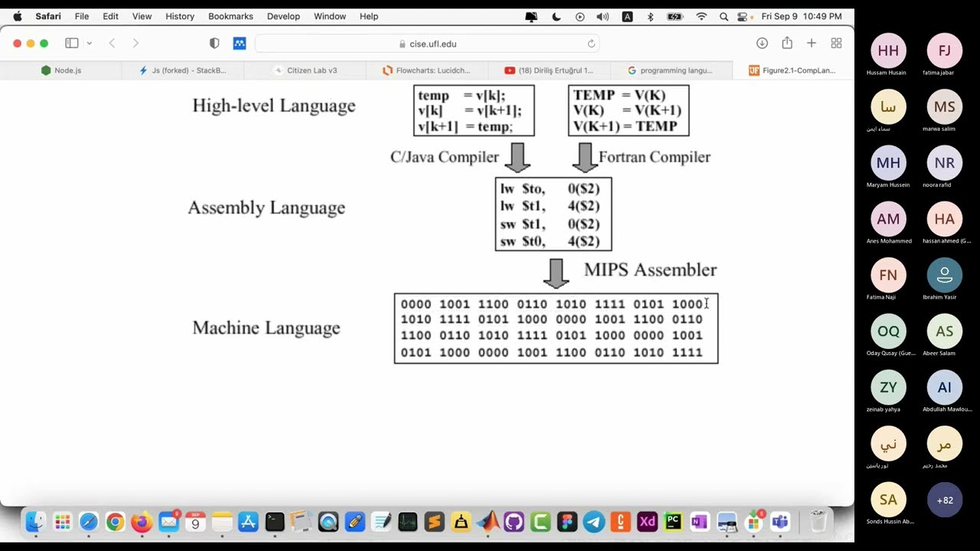Open Microsoft Teams from the Dock
The image size is (980, 551).
click(780, 522)
